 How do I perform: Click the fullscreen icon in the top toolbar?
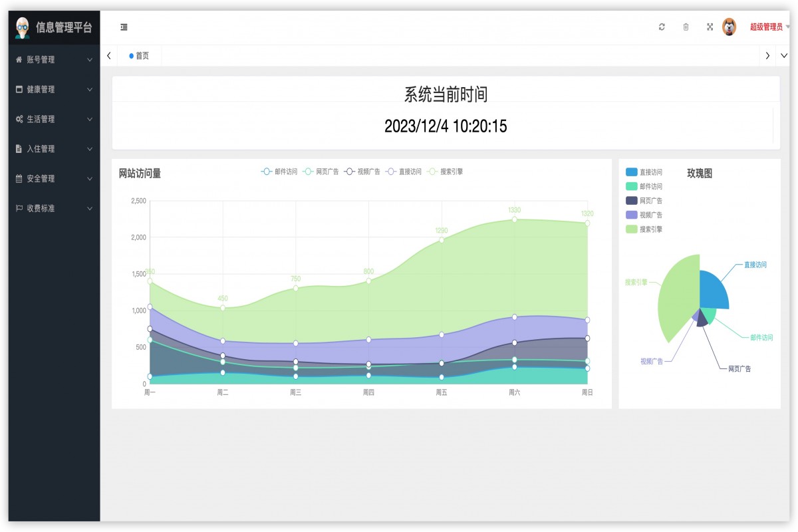click(710, 27)
